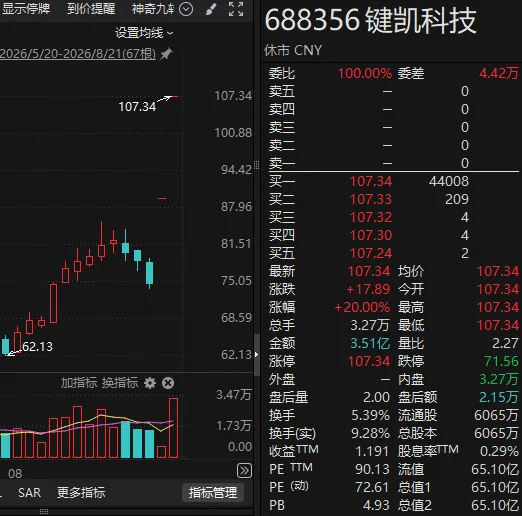
Task: Click the 收益TTM value 1.191
Action: coord(372,451)
